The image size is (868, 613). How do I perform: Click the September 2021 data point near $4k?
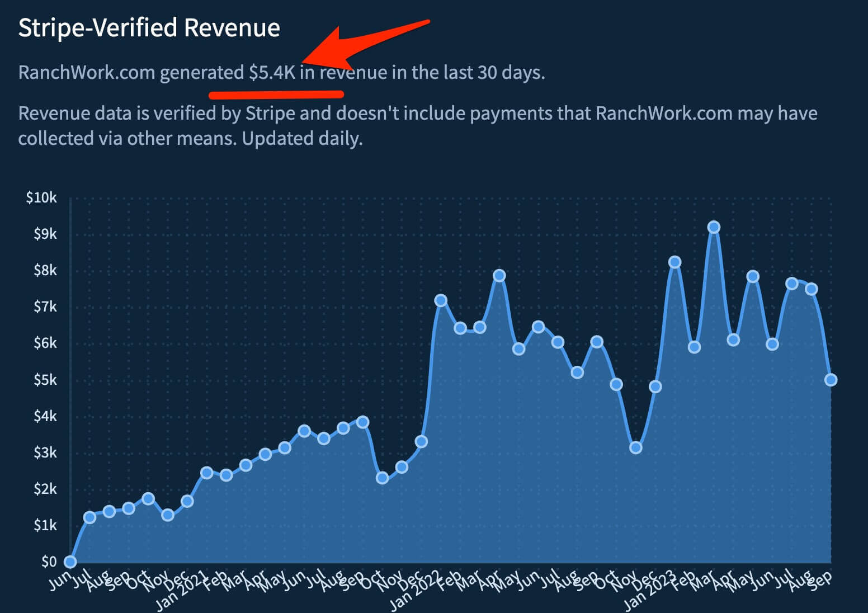362,422
